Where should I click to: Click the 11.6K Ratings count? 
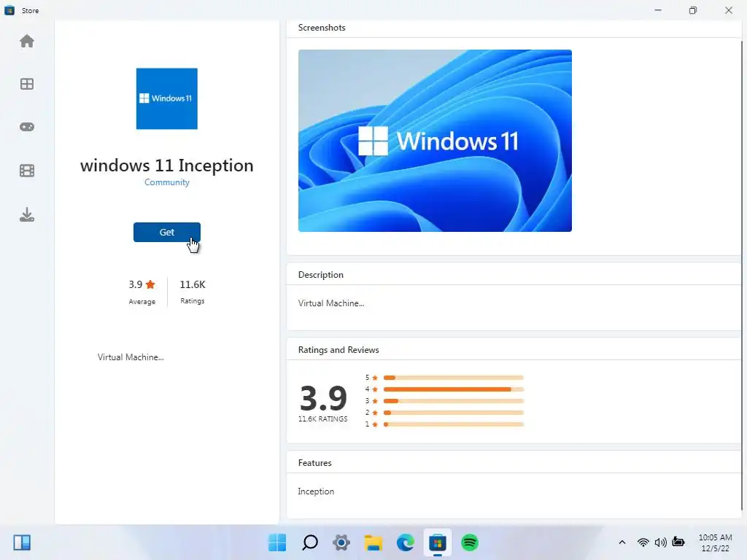(x=193, y=292)
